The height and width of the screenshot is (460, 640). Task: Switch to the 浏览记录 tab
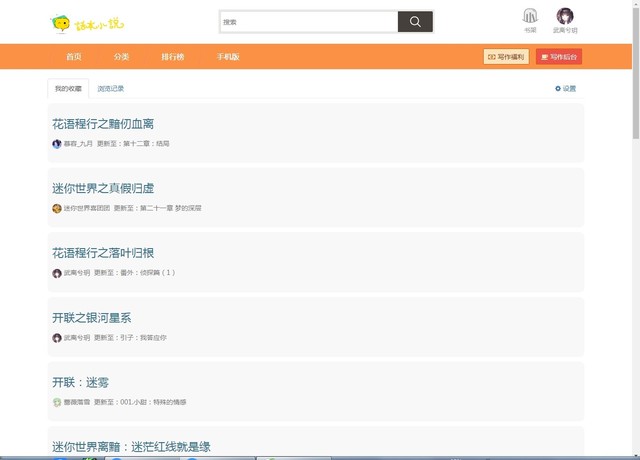tap(111, 89)
